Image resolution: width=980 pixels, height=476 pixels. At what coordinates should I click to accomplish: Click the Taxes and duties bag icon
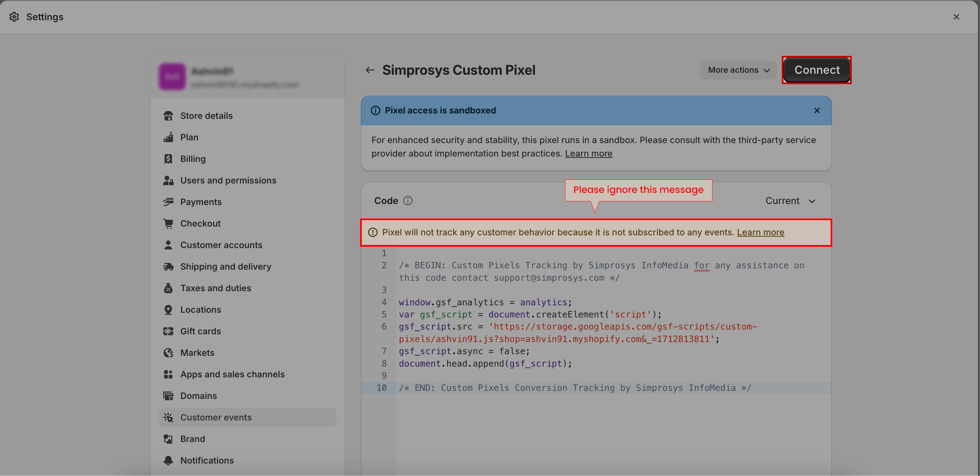click(x=168, y=288)
